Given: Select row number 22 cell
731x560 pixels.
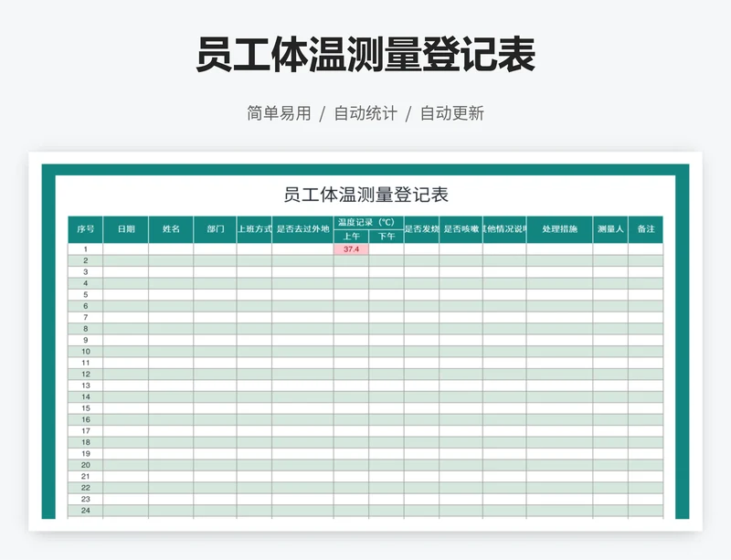Looking at the screenshot, I should (x=85, y=488).
